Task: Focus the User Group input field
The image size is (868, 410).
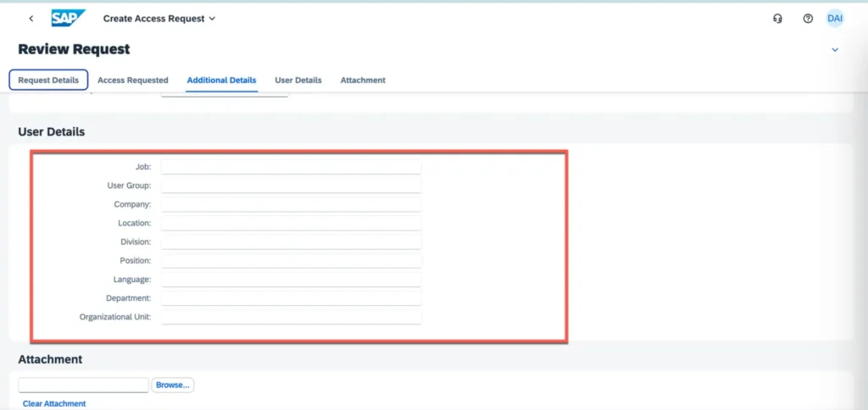Action: 291,186
